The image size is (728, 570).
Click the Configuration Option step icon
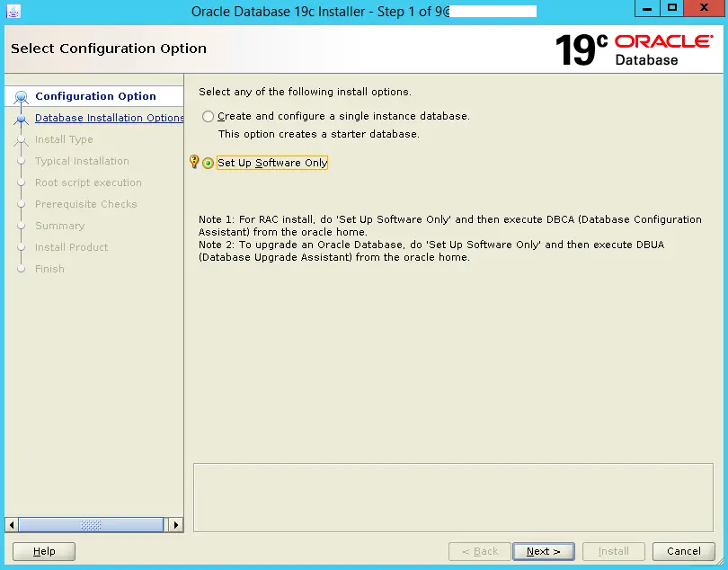[21, 96]
